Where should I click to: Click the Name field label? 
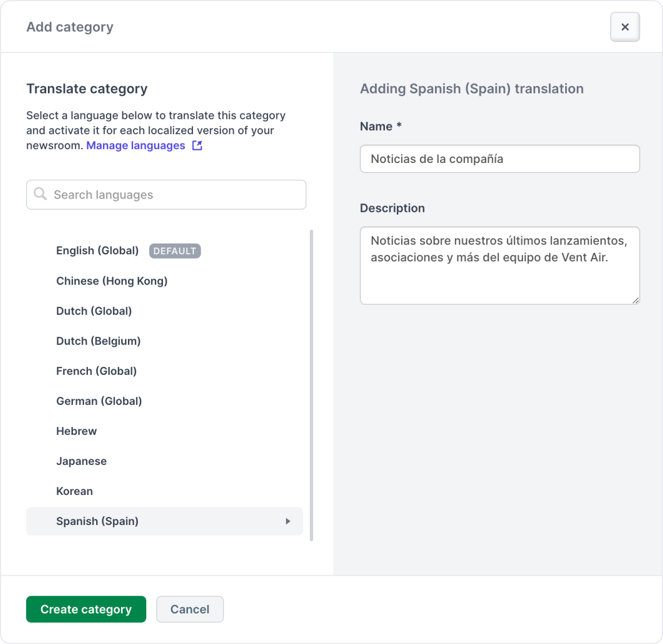click(x=381, y=126)
